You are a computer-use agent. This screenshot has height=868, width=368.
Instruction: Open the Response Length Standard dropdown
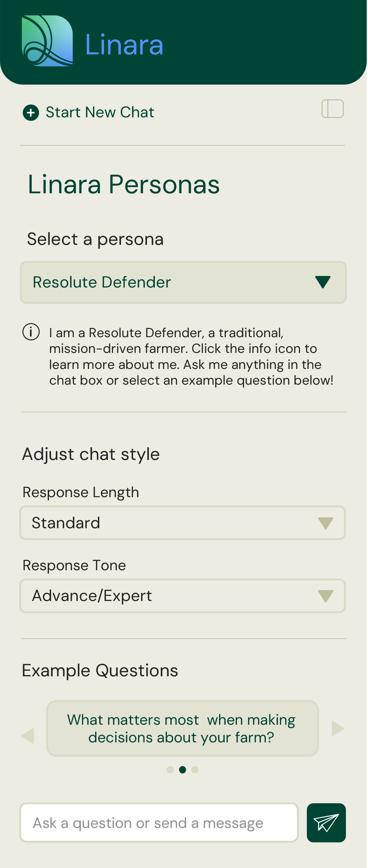[x=183, y=522]
